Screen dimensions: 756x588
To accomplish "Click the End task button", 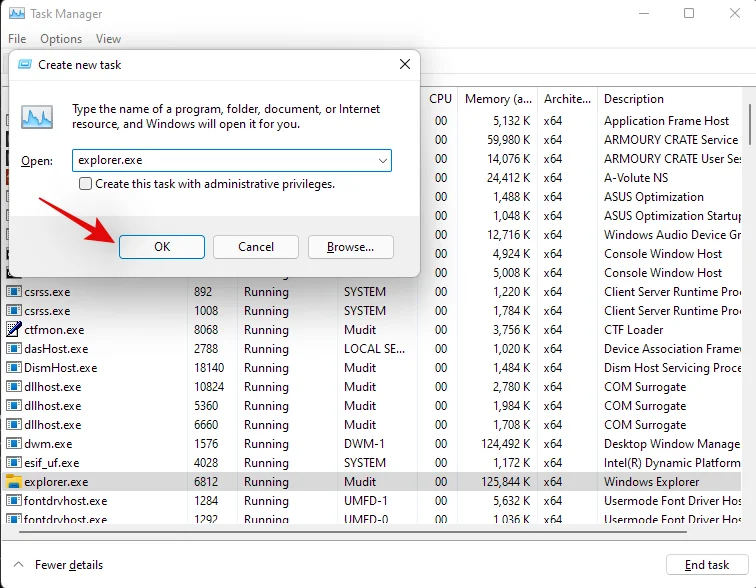I will [706, 565].
